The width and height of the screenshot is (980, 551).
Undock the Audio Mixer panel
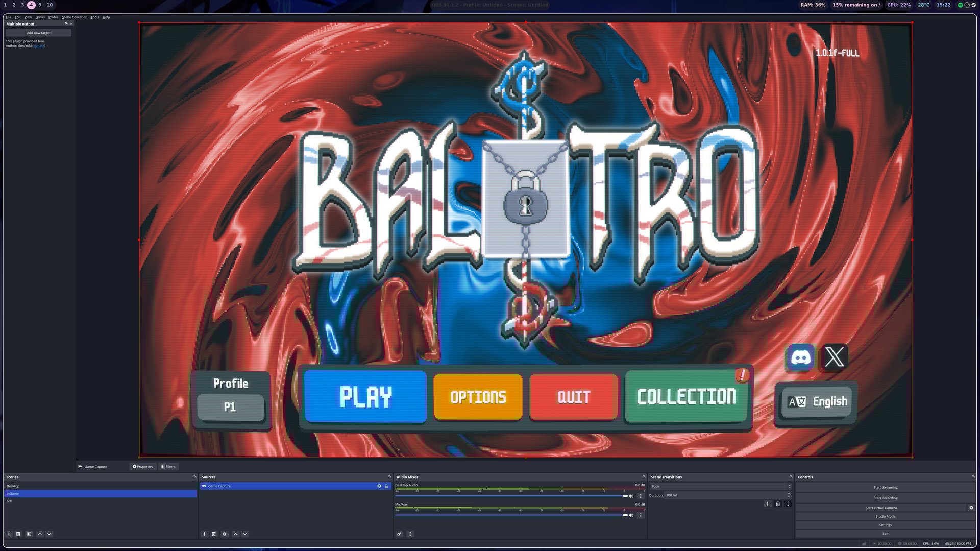pos(644,477)
